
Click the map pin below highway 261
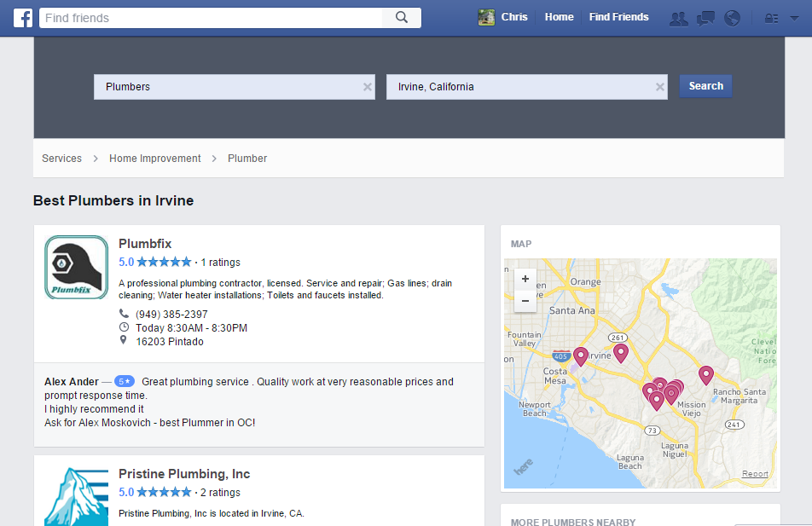621,353
